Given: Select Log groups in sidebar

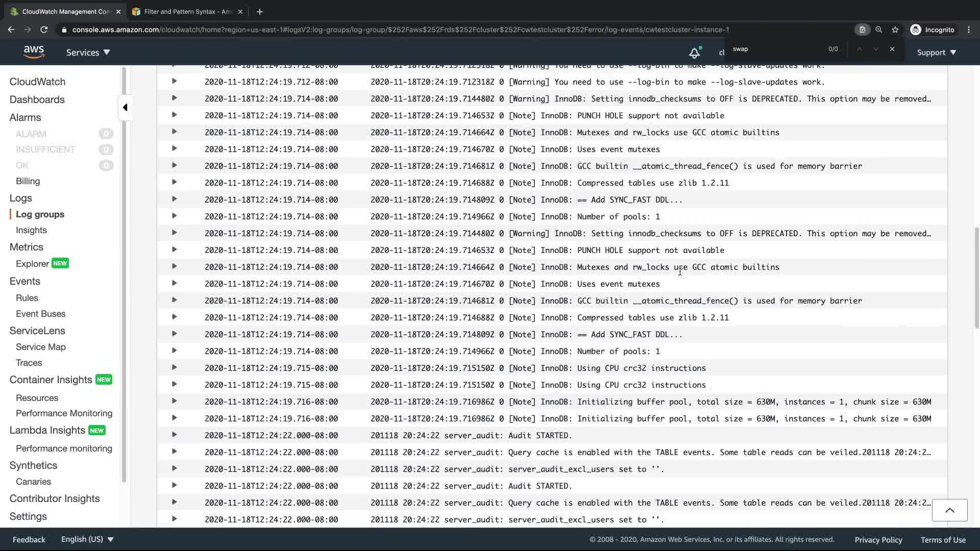Looking at the screenshot, I should click(x=40, y=214).
